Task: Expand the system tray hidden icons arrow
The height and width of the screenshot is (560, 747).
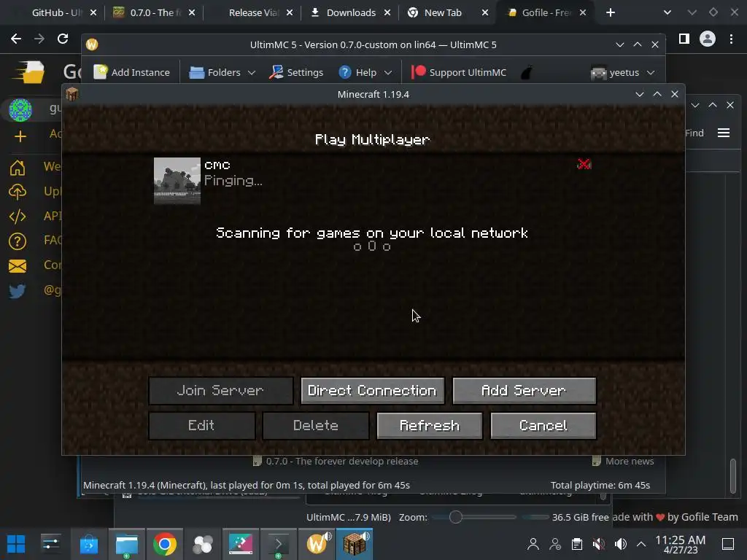Action: tap(641, 544)
